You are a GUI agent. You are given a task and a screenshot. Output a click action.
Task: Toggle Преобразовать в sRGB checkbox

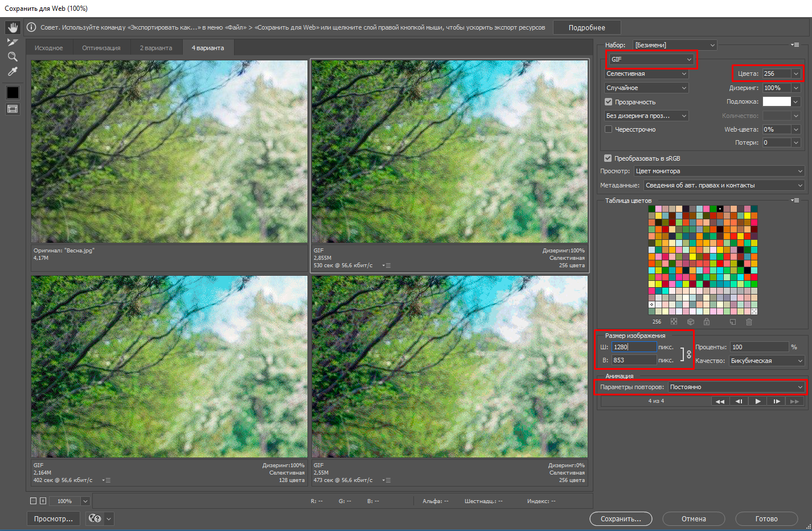pyautogui.click(x=608, y=158)
